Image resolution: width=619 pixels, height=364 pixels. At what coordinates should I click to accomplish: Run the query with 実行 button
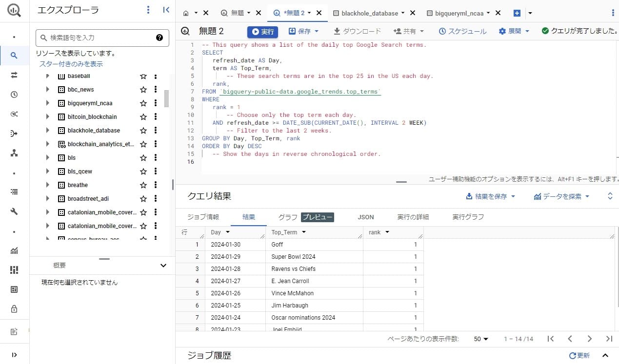tap(262, 31)
